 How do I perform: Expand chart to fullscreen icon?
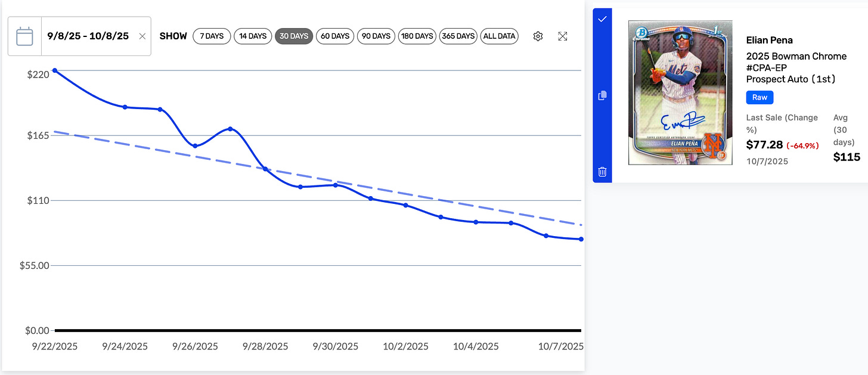(562, 36)
